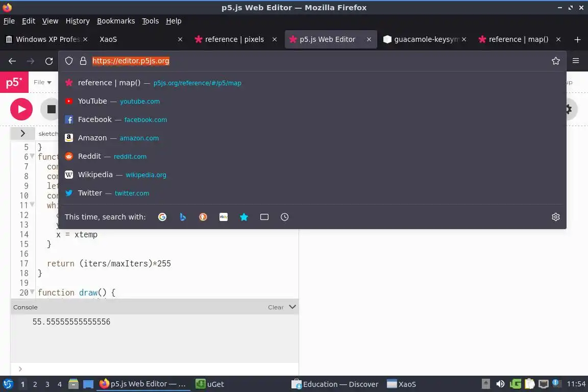Clear the console output

click(x=276, y=307)
